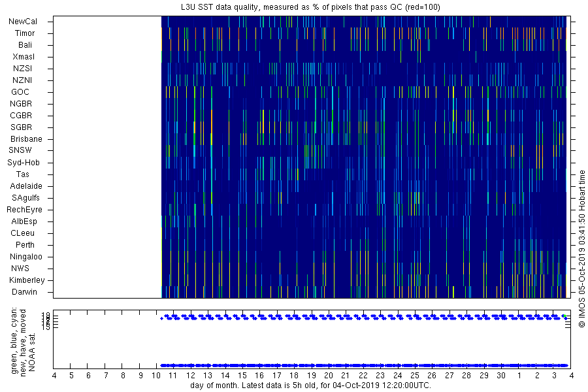Select the RechEyre row label

tap(24, 209)
